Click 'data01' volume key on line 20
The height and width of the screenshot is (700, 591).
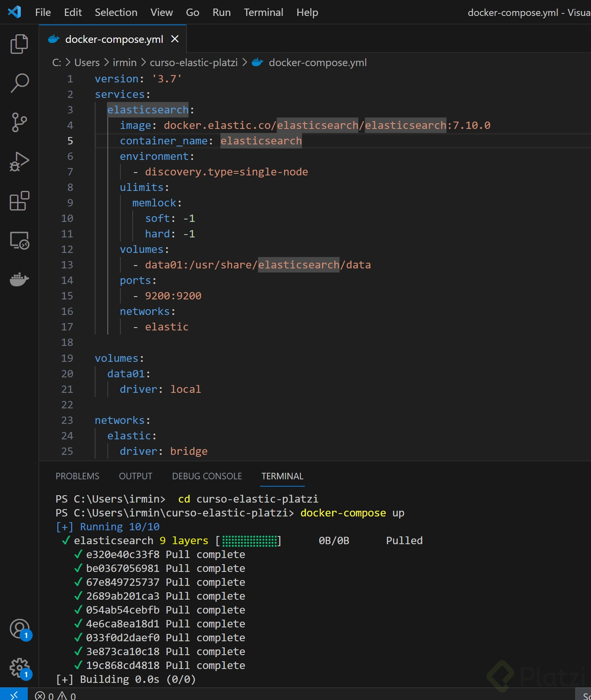tap(126, 374)
